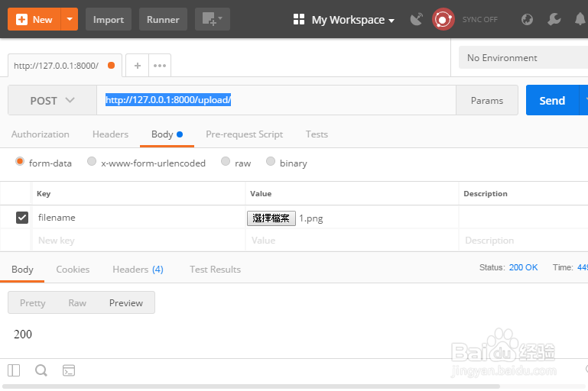Click the Key column header
The height and width of the screenshot is (391, 588).
tap(44, 194)
